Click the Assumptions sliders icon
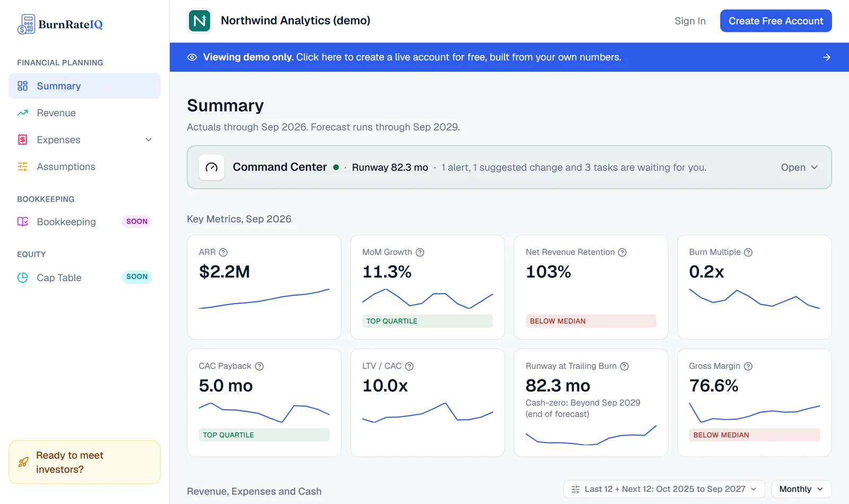 pyautogui.click(x=23, y=167)
